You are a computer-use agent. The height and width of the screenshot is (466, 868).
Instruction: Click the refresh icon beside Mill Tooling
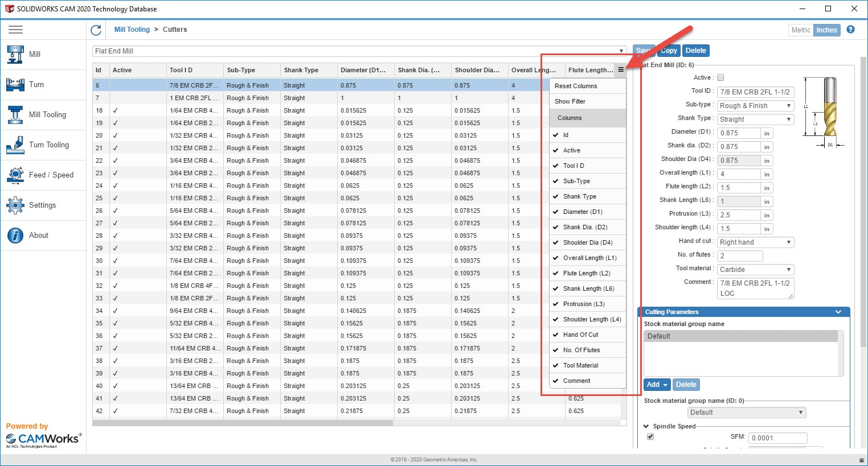point(96,30)
